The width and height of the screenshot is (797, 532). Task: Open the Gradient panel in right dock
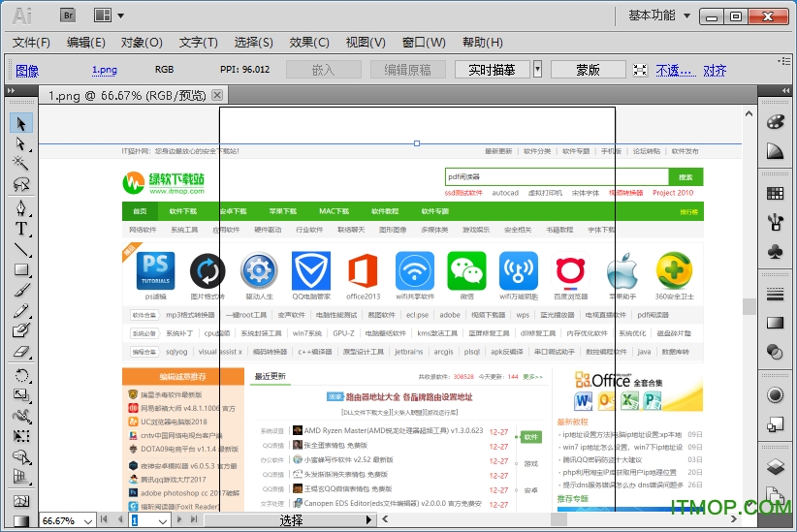point(775,323)
